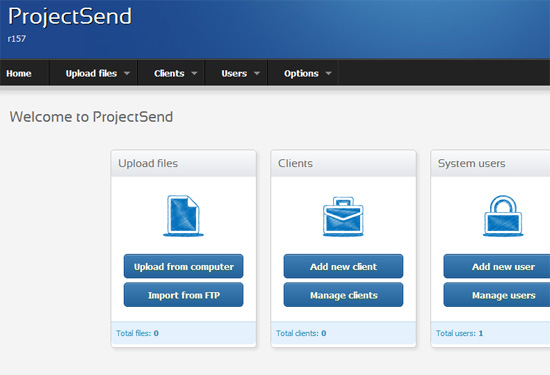
Task: Click Upload from computer button
Action: [x=183, y=266]
